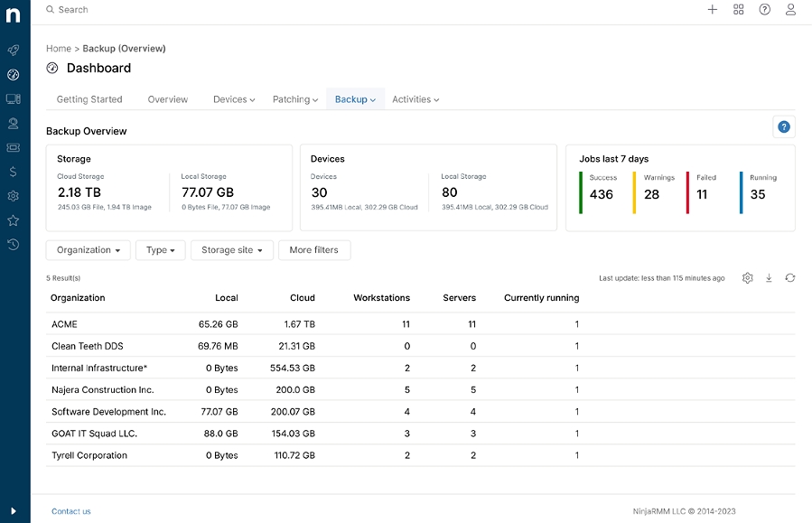Open the Patching tab dropdown
Image resolution: width=812 pixels, height=523 pixels.
pyautogui.click(x=295, y=99)
